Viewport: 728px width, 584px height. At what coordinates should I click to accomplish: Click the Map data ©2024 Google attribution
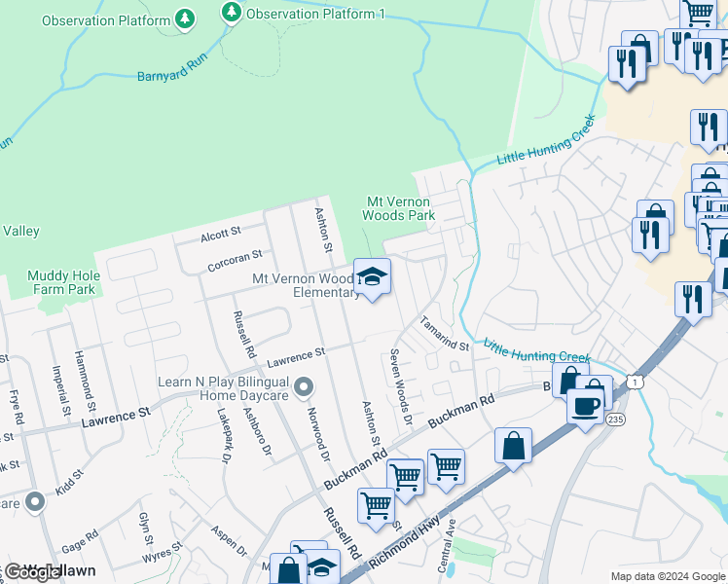click(669, 576)
